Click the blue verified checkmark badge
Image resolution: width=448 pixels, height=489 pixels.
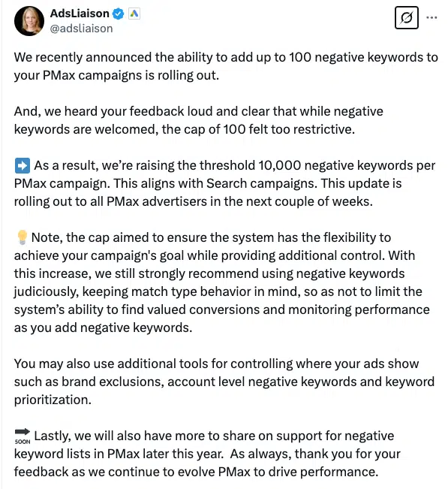118,14
